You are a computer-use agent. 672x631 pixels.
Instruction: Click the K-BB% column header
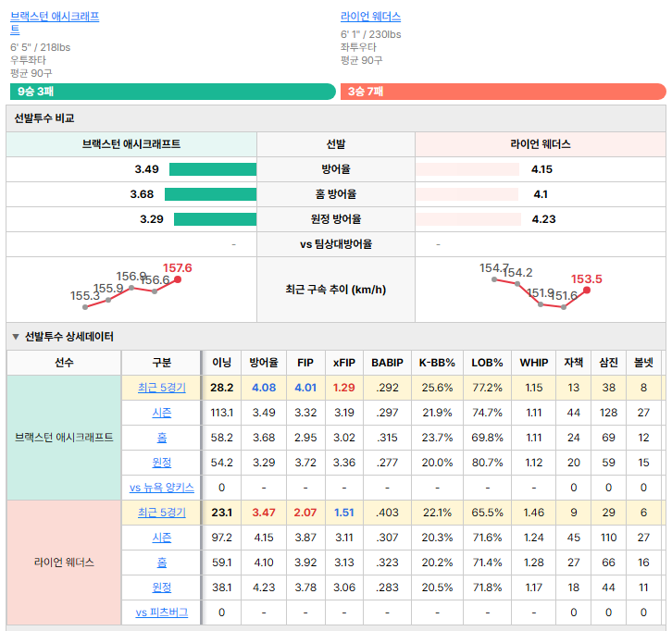[x=437, y=363]
